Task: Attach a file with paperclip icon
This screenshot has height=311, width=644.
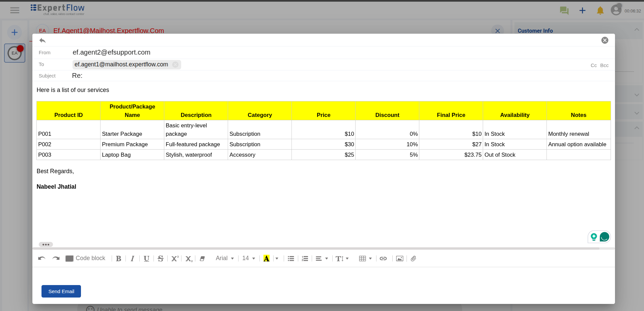Action: click(414, 258)
